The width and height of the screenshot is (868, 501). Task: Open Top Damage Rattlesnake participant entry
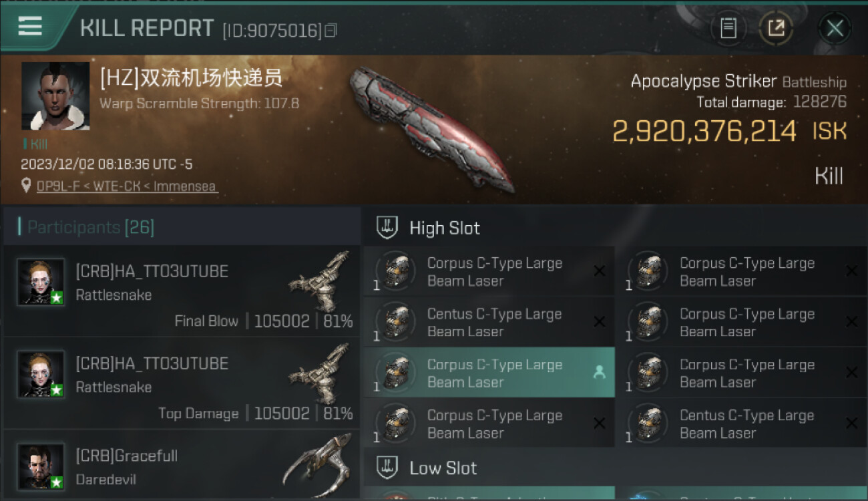[x=182, y=383]
